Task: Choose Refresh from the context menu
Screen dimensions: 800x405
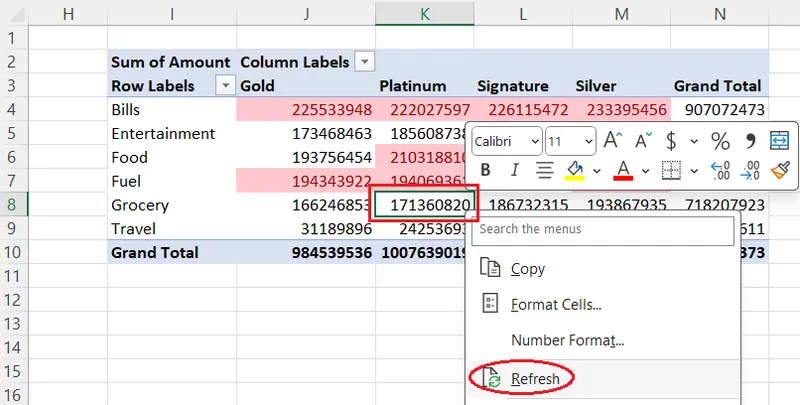Action: pyautogui.click(x=535, y=379)
